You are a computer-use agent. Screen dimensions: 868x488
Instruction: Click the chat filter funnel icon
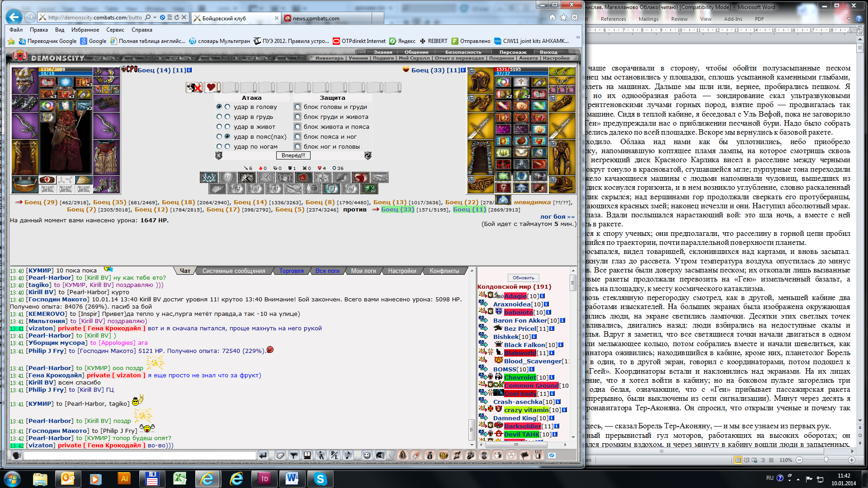pyautogui.click(x=293, y=455)
